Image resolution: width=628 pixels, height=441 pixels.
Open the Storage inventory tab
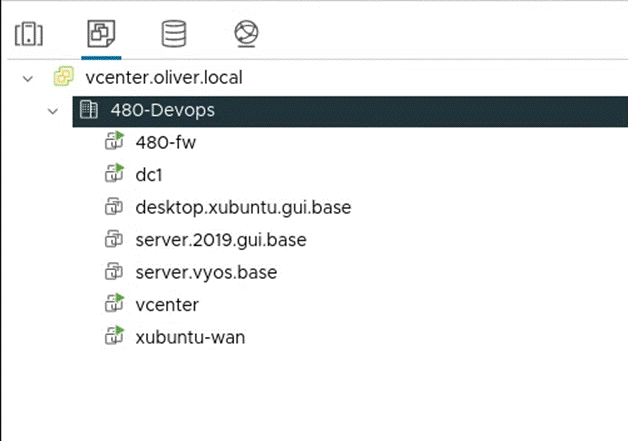click(174, 34)
